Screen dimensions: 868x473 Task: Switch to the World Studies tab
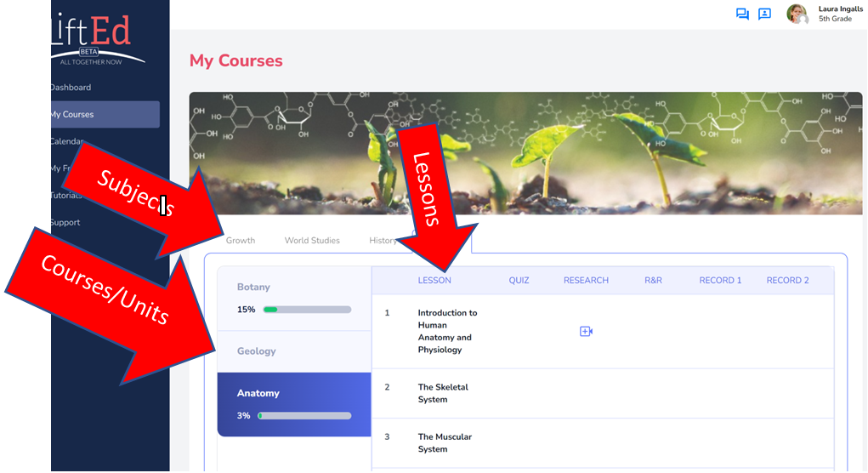(312, 241)
